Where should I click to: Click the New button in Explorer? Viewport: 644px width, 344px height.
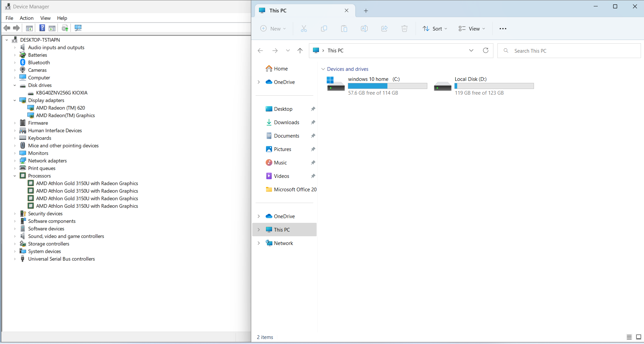273,29
